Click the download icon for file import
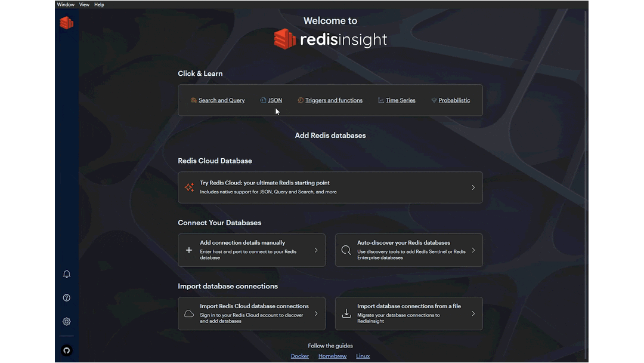 tap(346, 313)
